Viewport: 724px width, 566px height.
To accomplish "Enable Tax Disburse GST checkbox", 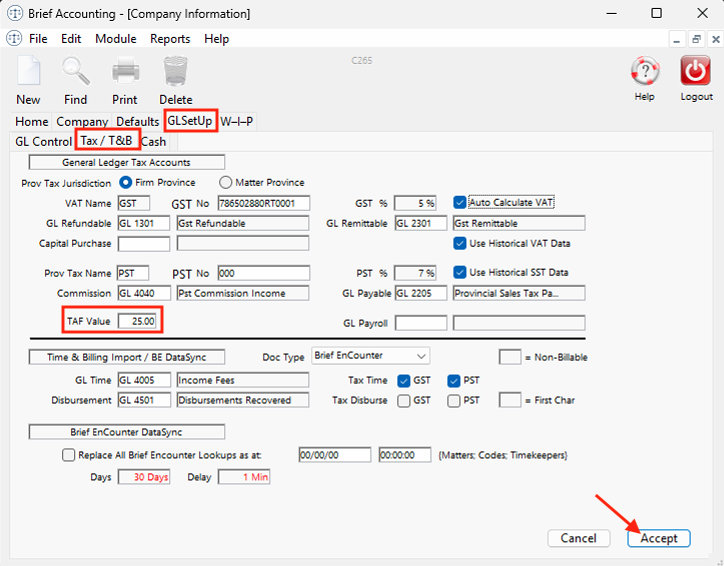I will click(x=404, y=401).
